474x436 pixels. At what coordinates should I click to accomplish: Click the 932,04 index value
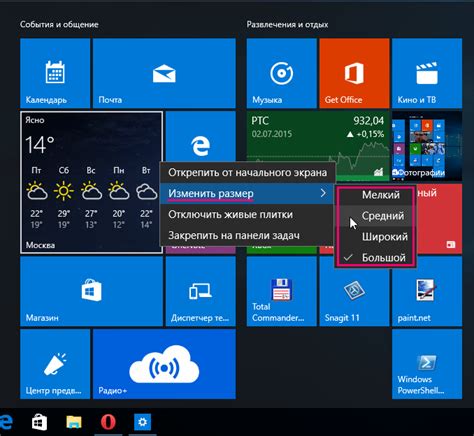point(369,121)
